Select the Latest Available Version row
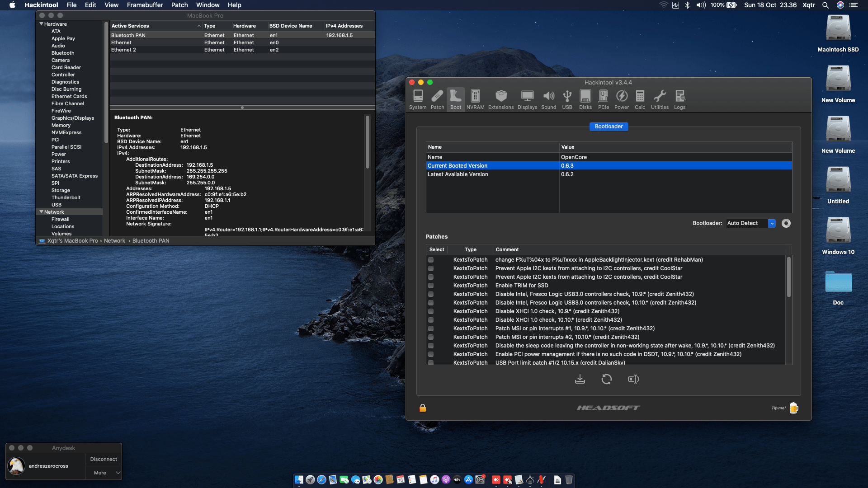This screenshot has height=488, width=868. pos(609,174)
